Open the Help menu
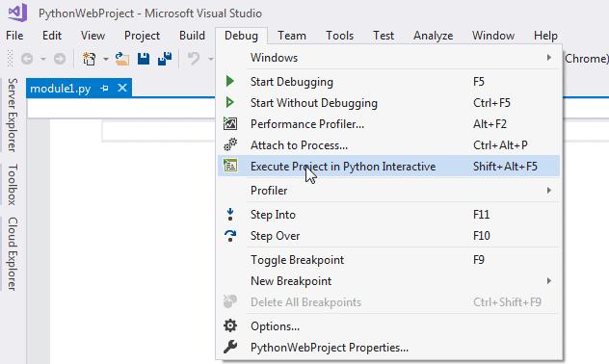The height and width of the screenshot is (364, 609). click(x=545, y=36)
